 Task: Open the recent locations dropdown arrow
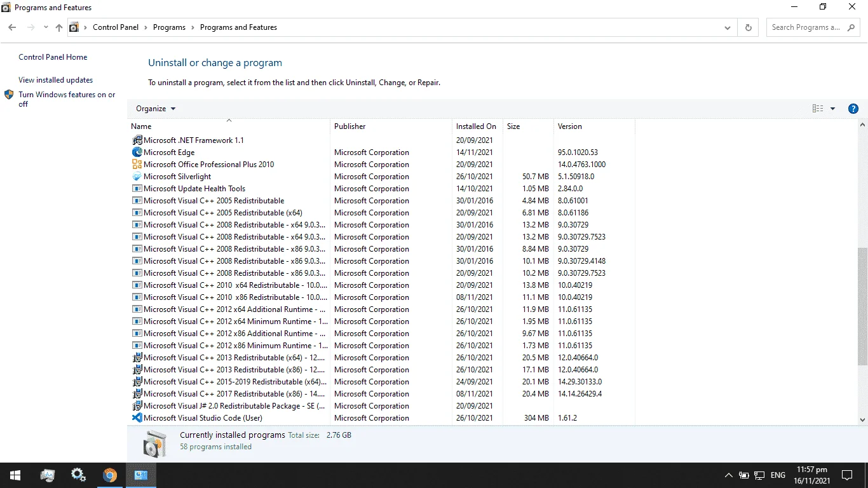coord(46,27)
